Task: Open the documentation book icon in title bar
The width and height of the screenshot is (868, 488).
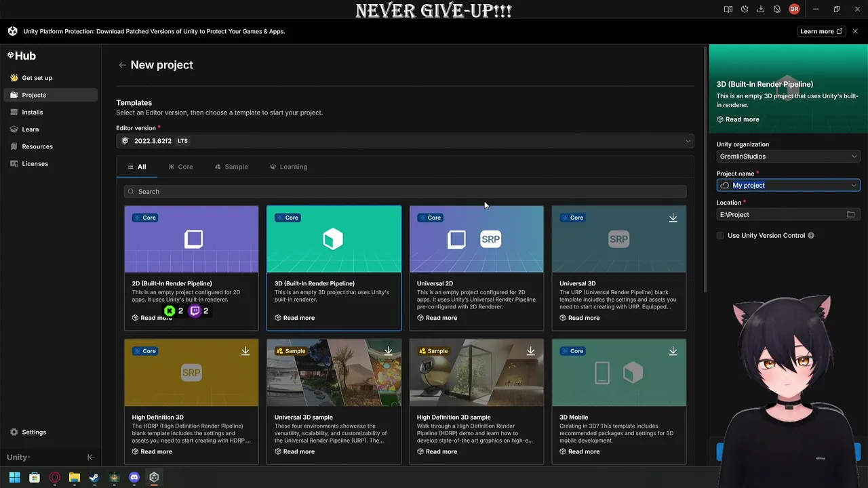Action: [728, 9]
